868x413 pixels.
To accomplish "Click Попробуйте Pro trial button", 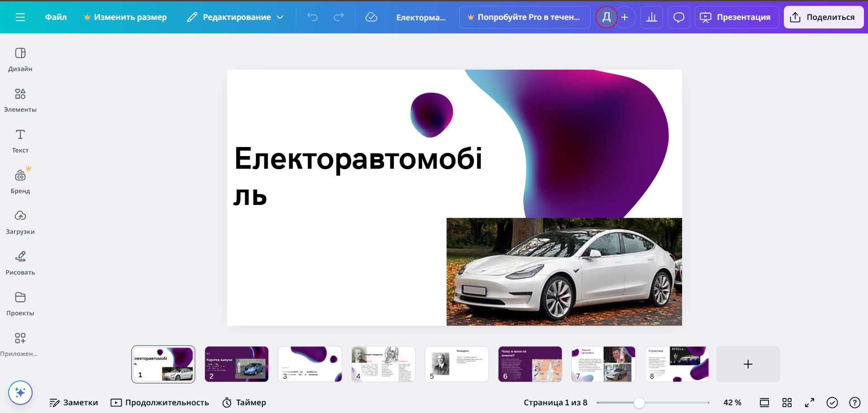I will click(x=525, y=17).
